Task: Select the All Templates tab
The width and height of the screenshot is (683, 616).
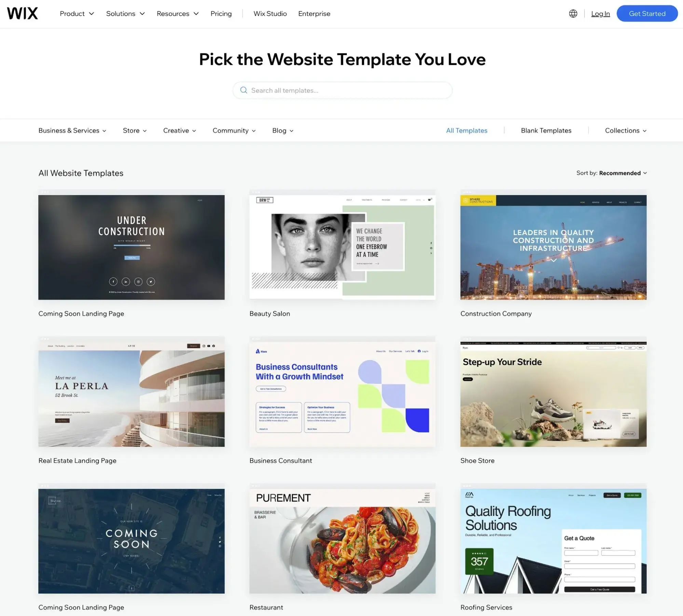Action: coord(466,130)
